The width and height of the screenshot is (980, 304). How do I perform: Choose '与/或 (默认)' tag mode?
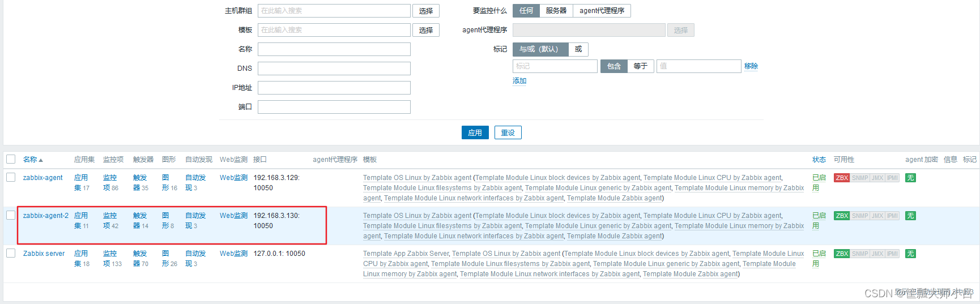click(540, 49)
